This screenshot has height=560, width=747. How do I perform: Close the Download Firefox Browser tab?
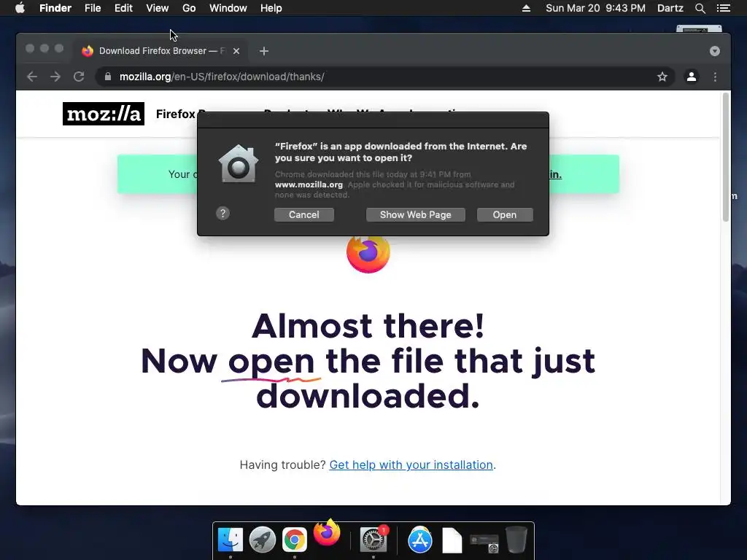point(236,51)
